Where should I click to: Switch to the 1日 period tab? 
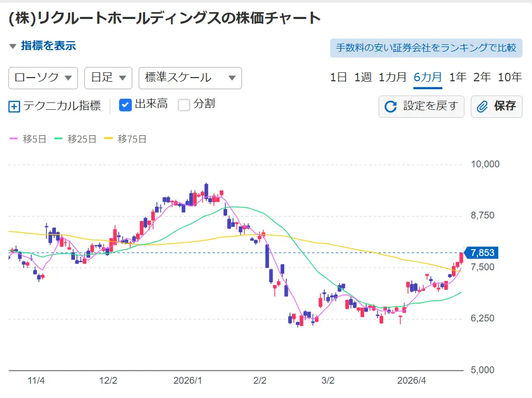[338, 77]
